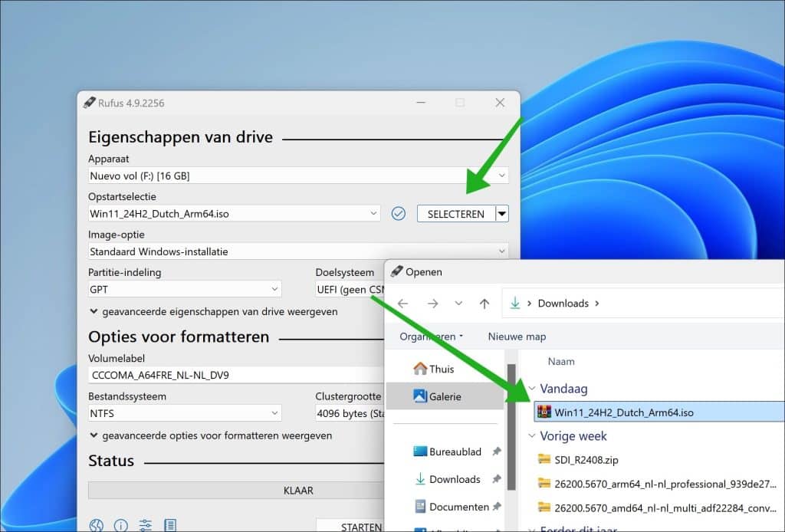Open Rufus settings sliders icon
Viewport: 785px width, 532px height.
145,525
